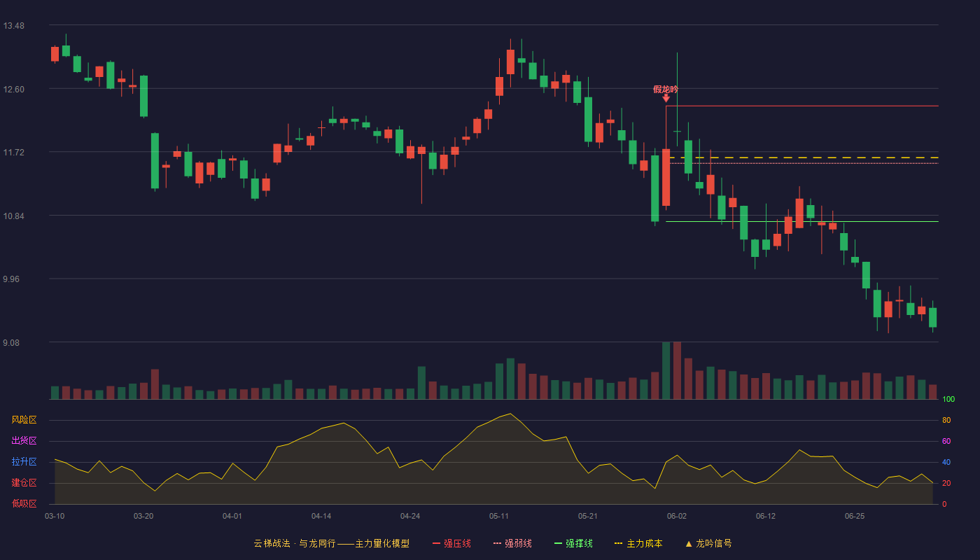Click the 06-02 date axis label
This screenshot has width=980, height=560.
677,516
